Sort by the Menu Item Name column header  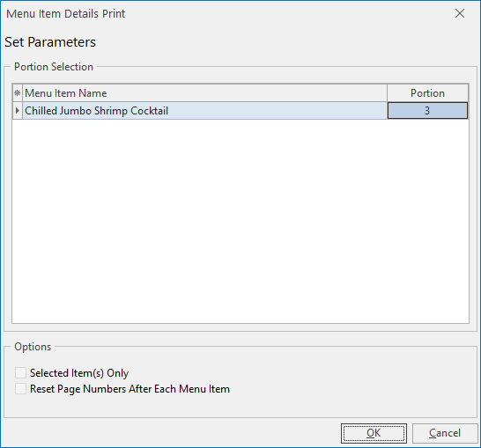(204, 92)
